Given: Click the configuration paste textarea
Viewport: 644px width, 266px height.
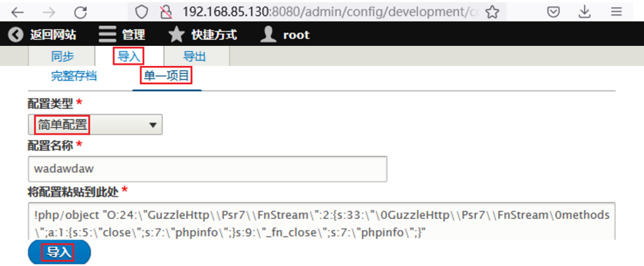Looking at the screenshot, I should pos(321,221).
